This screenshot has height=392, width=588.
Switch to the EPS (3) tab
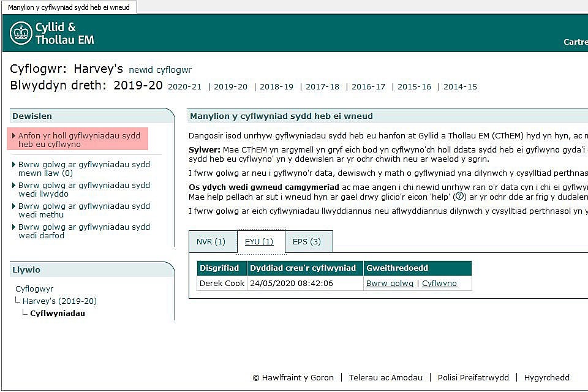(x=306, y=242)
